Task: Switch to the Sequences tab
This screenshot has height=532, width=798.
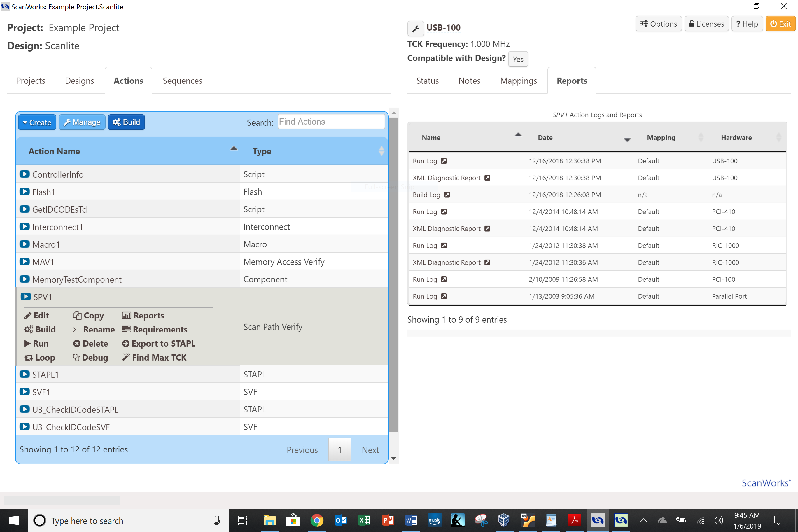Action: point(183,81)
